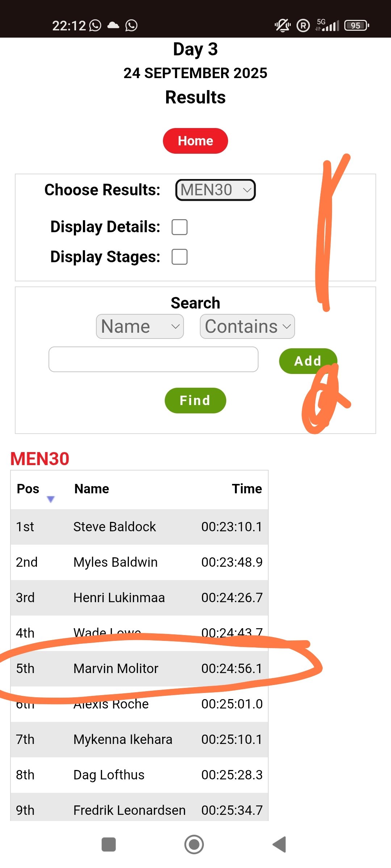
Task: Open recent apps with square button
Action: coord(109,844)
